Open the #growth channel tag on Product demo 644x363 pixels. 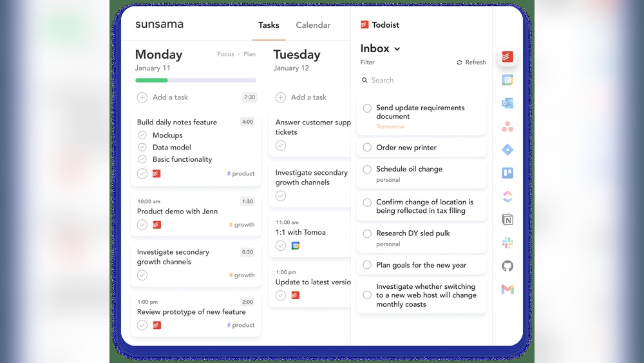pos(242,224)
